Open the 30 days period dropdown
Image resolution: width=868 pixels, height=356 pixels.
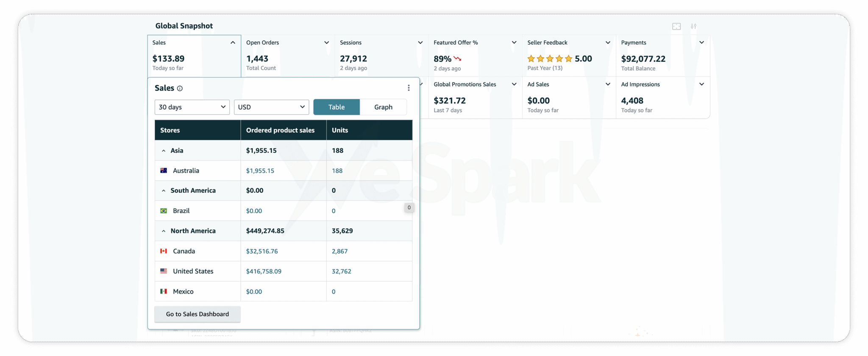click(192, 107)
